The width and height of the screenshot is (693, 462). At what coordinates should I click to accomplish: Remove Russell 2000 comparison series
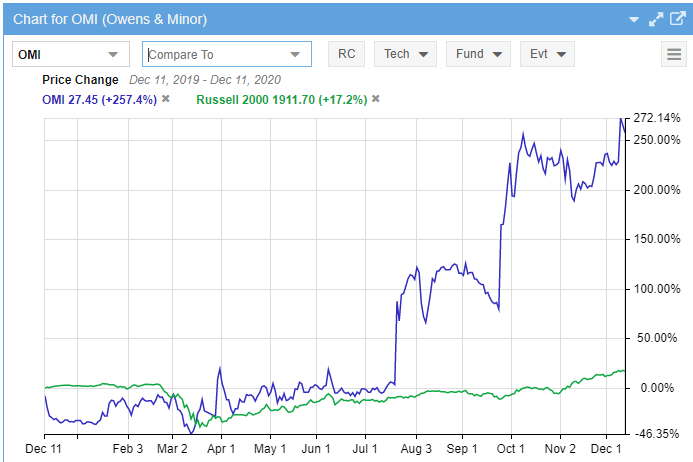pyautogui.click(x=376, y=99)
